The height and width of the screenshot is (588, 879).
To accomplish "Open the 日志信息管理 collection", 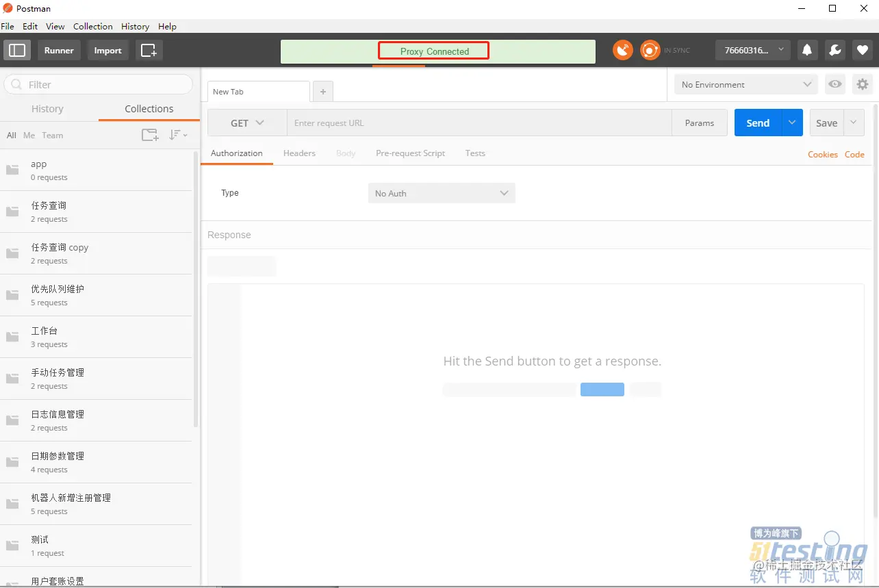I will [96, 420].
